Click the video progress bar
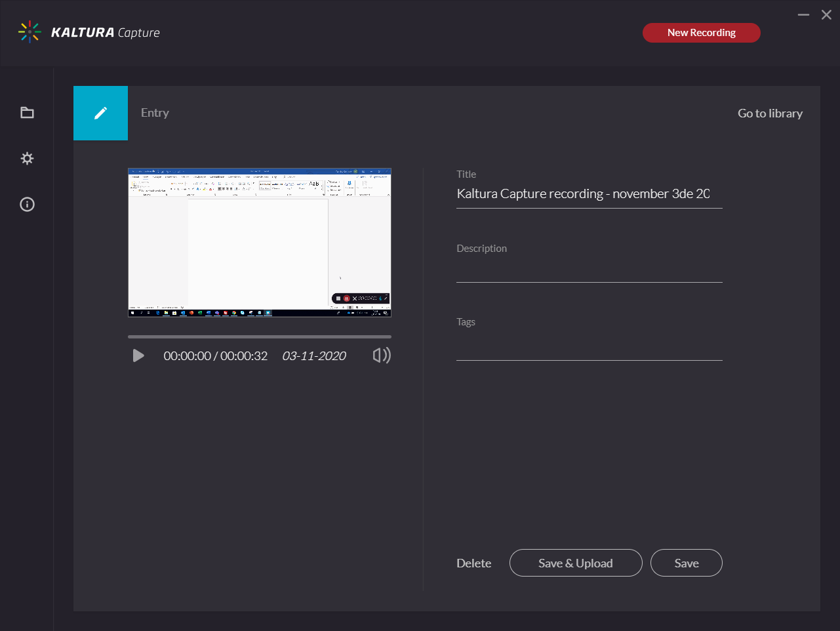This screenshot has height=631, width=840. (260, 336)
